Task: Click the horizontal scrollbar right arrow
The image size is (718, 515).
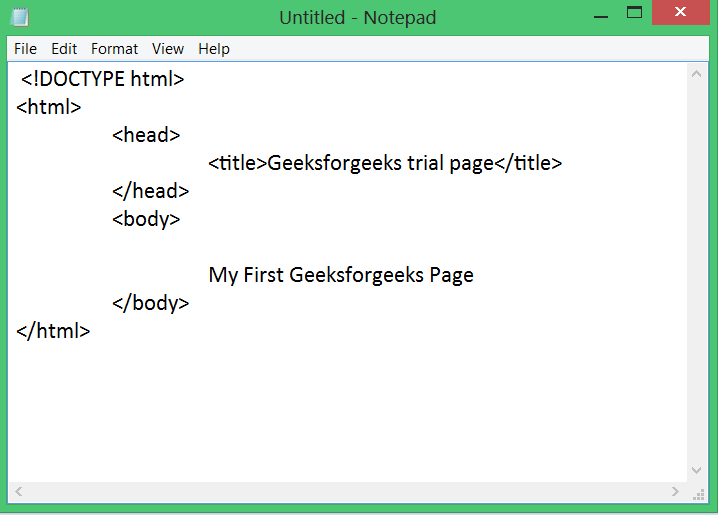Action: (x=675, y=492)
